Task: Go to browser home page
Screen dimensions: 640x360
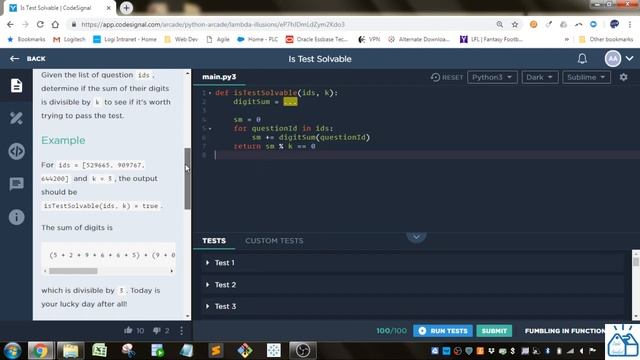Action: tap(55, 24)
